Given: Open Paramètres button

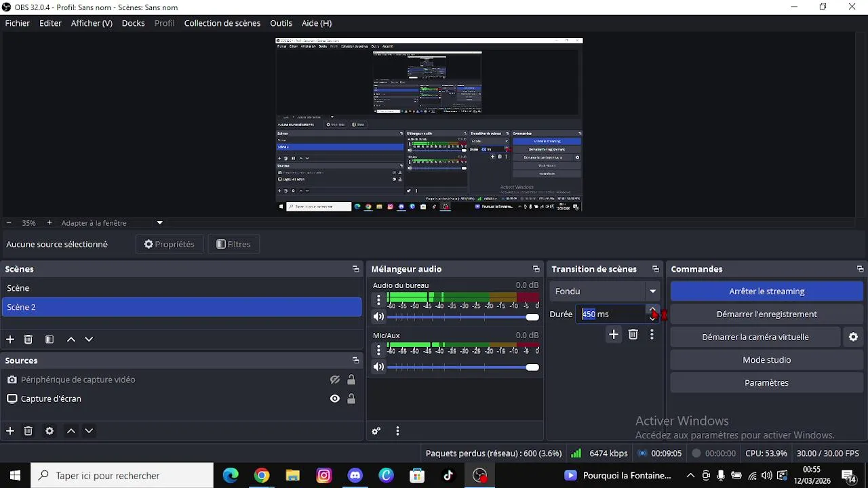Looking at the screenshot, I should click(767, 383).
